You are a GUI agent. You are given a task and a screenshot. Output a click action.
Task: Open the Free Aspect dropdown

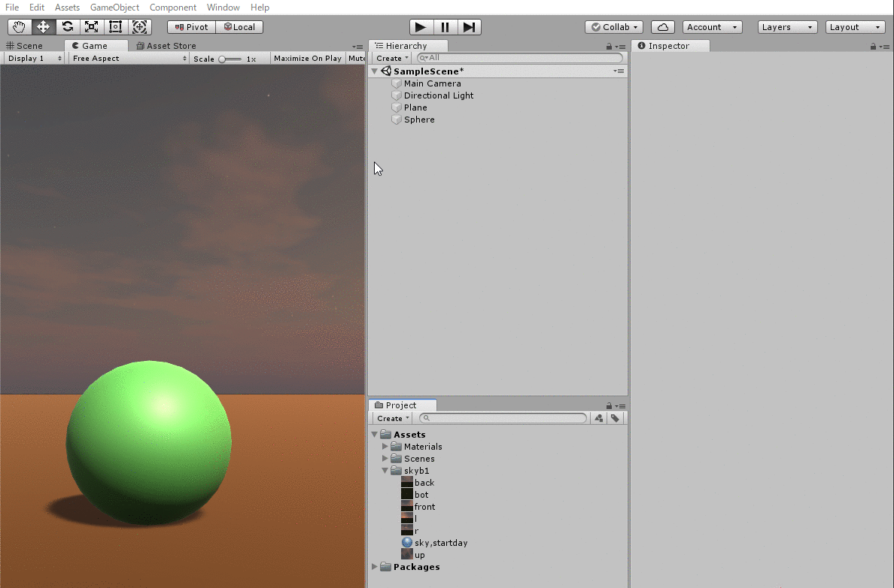coord(129,59)
